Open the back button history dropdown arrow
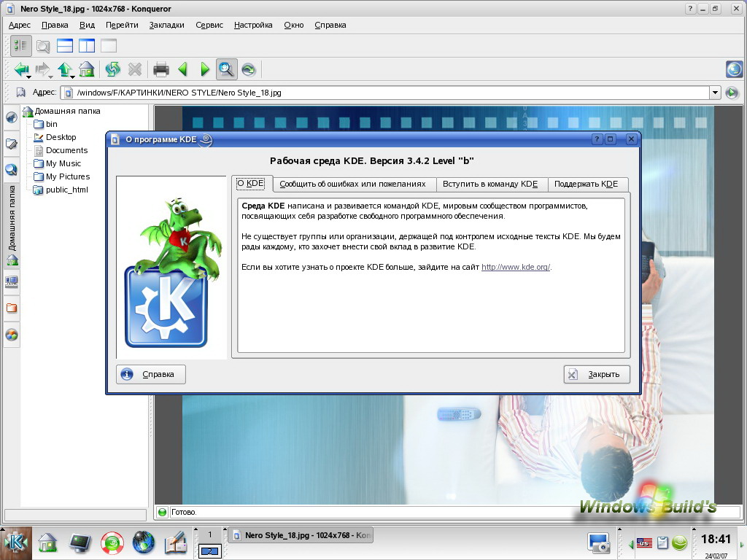747x560 pixels. pos(29,77)
